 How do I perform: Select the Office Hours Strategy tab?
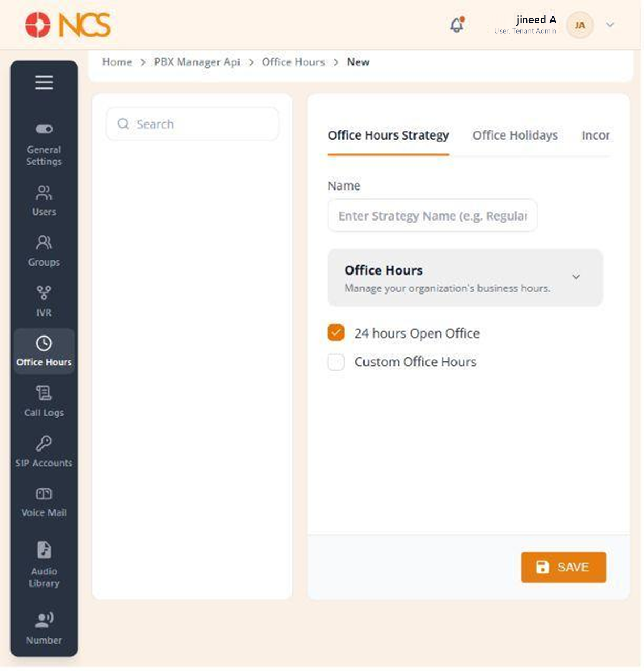(x=388, y=135)
